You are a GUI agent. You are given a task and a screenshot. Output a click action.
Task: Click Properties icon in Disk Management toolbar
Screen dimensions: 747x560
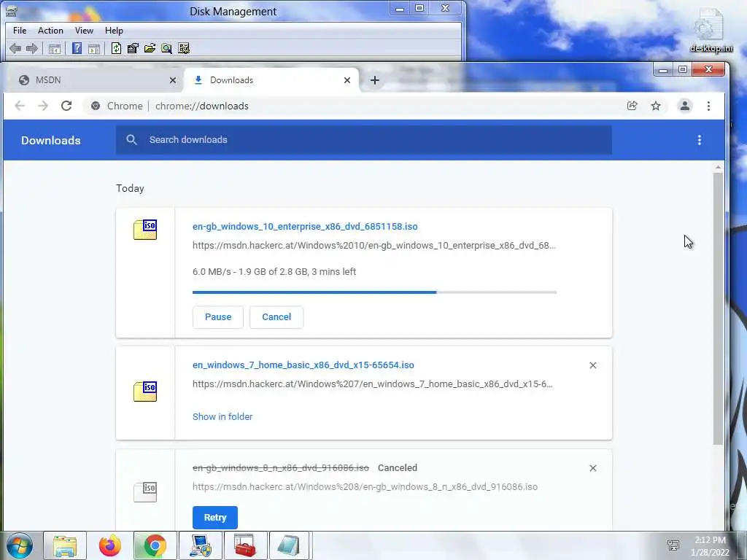pos(133,48)
